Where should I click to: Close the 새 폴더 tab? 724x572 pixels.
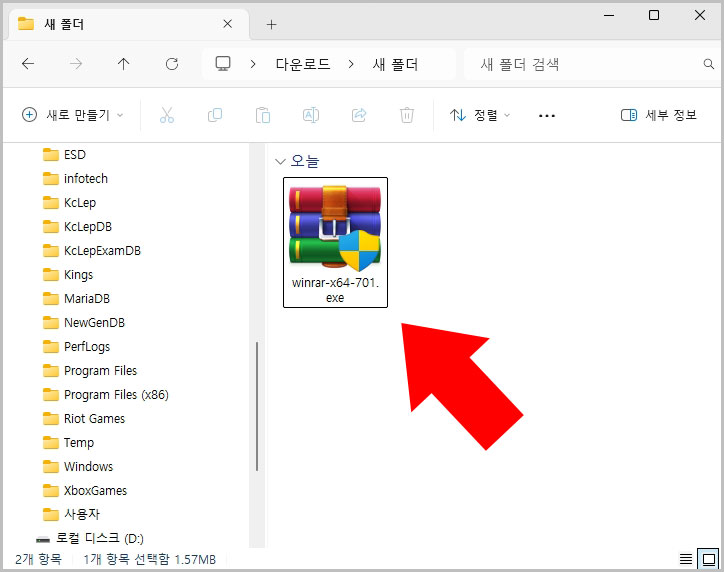[x=228, y=24]
